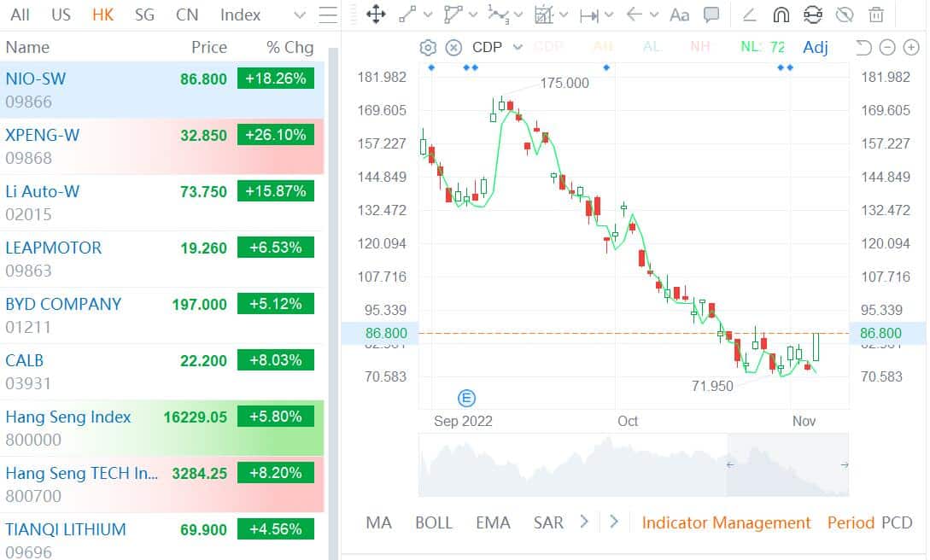
Task: Click the comment bubble tool
Action: (x=713, y=15)
